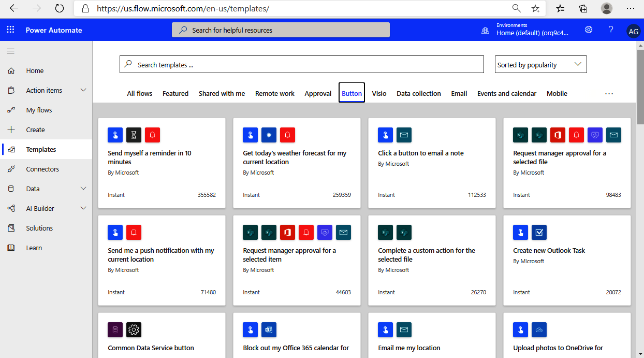Click the Action items clipboard icon
Viewport: 644px width, 358px height.
11,90
